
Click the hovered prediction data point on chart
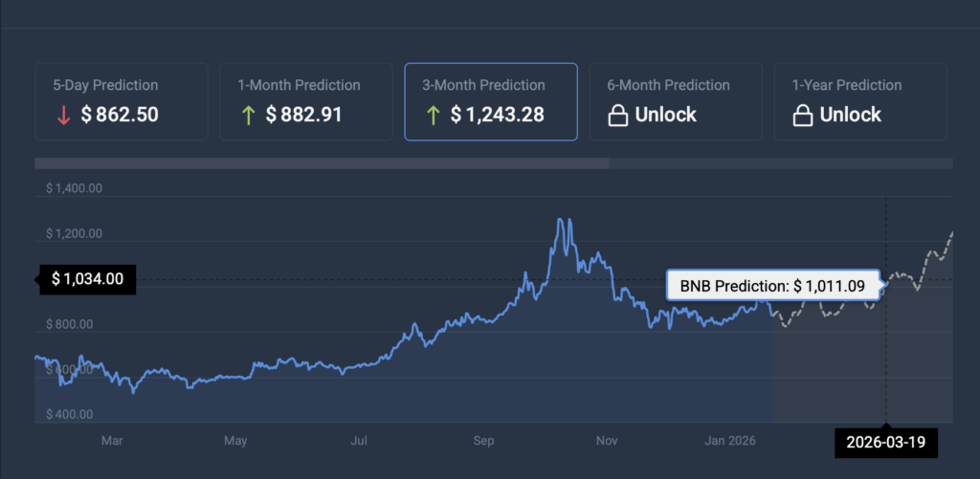click(885, 284)
